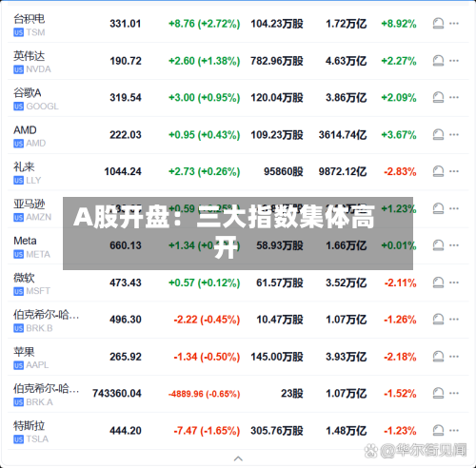The image size is (476, 468).
Task: Set a price alert bell for 特斯拉 TSLA
Action: [x=438, y=430]
